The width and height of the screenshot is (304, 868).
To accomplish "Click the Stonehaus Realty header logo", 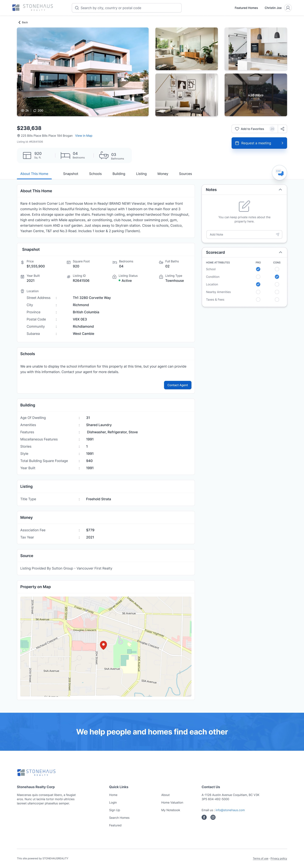I will (x=33, y=7).
